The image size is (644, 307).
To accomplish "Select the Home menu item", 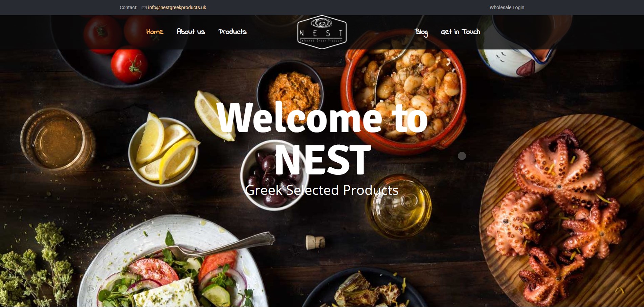I will [155, 32].
